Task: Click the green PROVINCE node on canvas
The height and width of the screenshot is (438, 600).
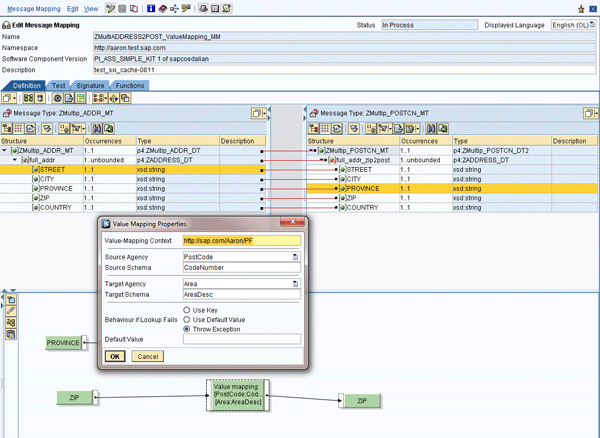Action: [64, 344]
